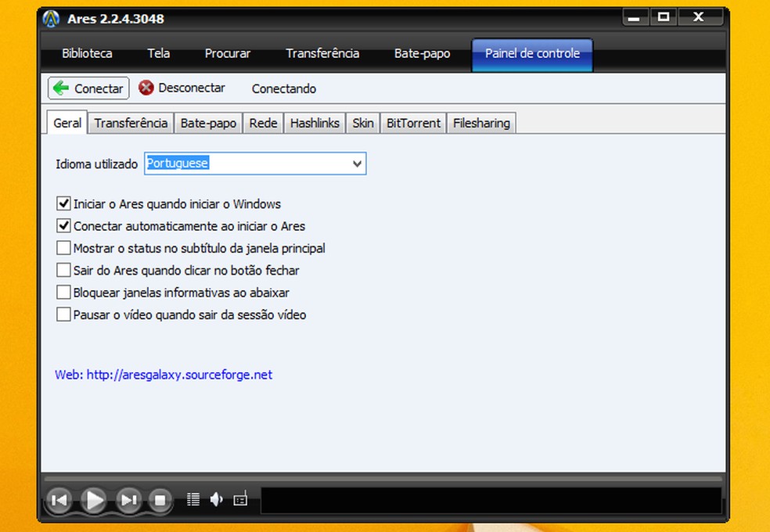Expand the Idioma utilizado dropdown arrow
This screenshot has height=532, width=770.
coord(357,164)
